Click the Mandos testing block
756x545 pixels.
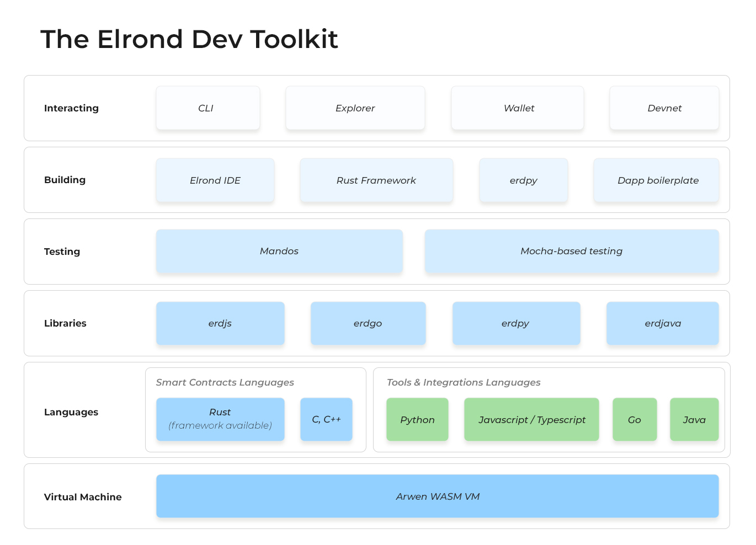279,252
